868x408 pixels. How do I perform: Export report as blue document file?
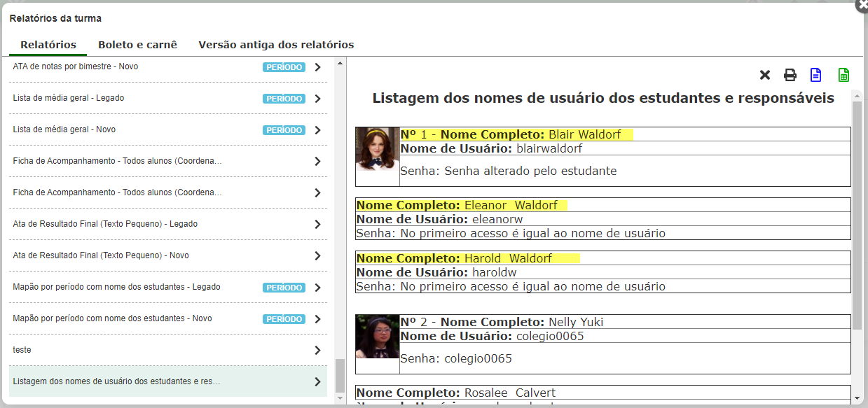click(x=815, y=75)
